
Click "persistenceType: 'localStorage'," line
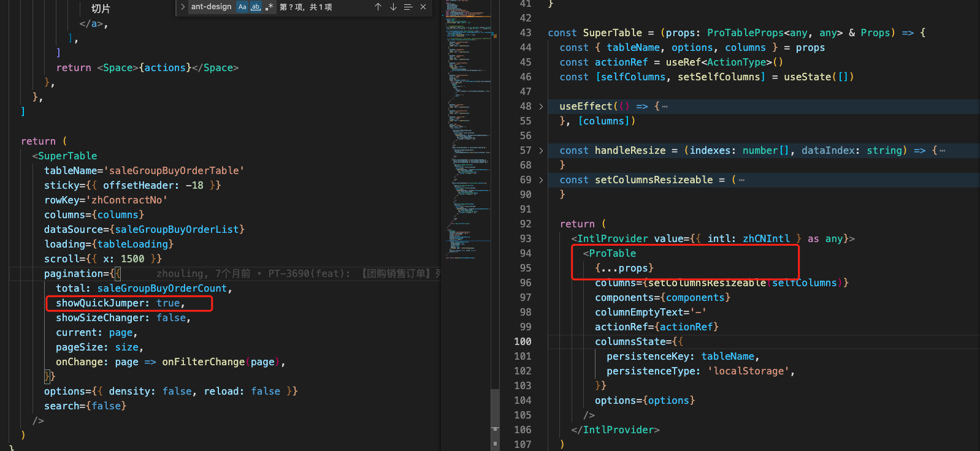coord(701,371)
